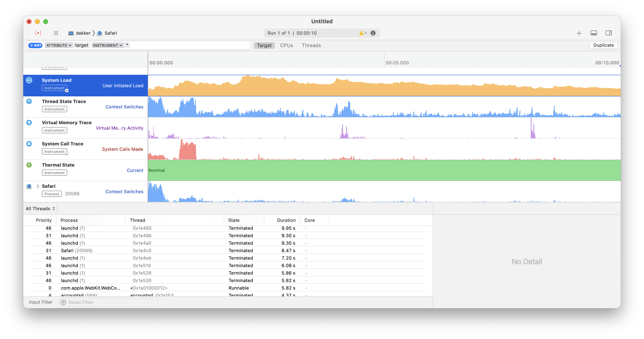This screenshot has width=644, height=339.
Task: Switch to the Target tab
Action: click(x=264, y=45)
